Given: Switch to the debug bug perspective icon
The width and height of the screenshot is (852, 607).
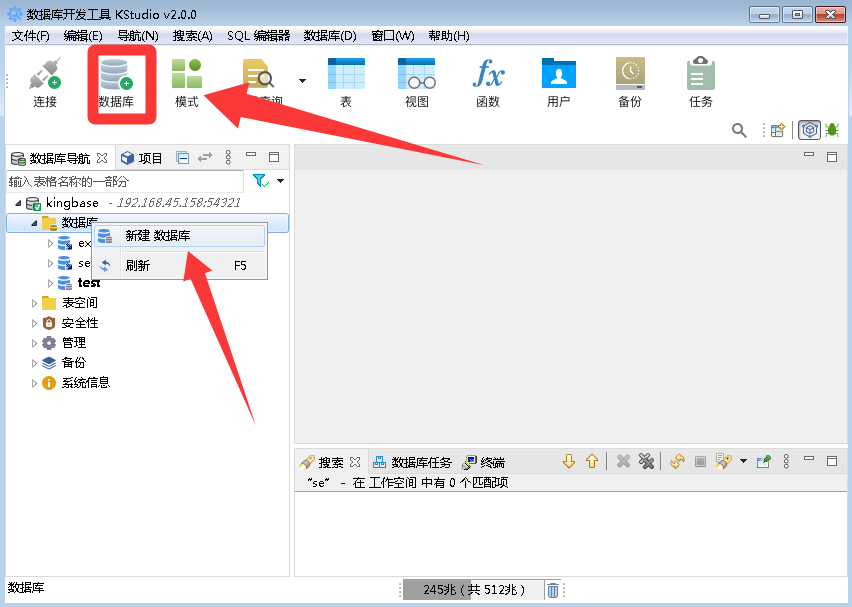Looking at the screenshot, I should click(x=832, y=130).
